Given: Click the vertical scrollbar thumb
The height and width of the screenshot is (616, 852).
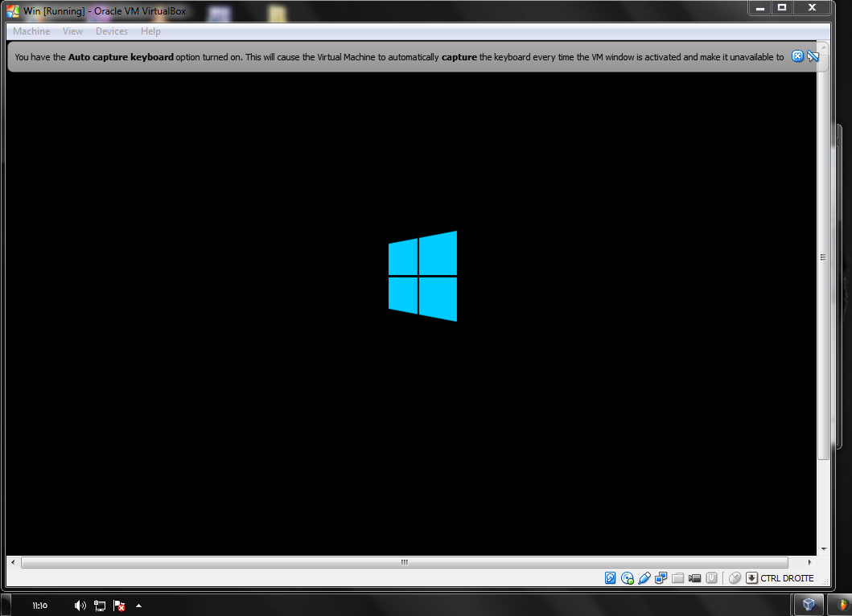Looking at the screenshot, I should click(823, 257).
